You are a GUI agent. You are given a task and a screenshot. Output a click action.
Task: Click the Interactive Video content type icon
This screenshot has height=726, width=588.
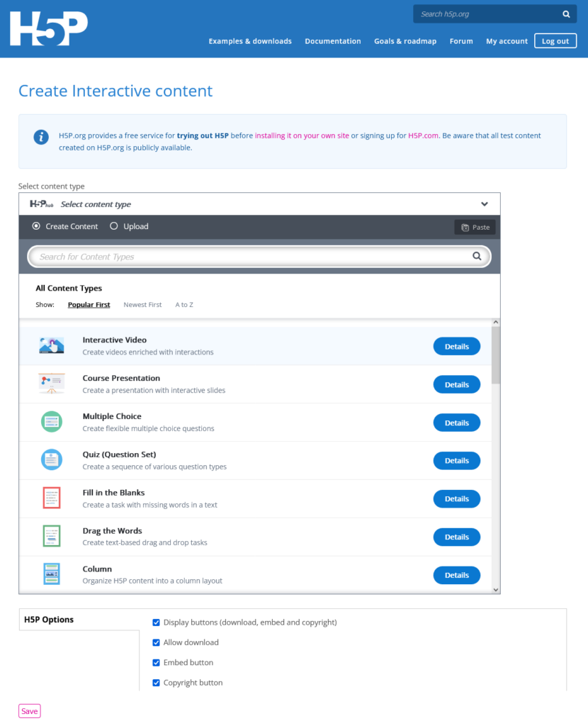(x=51, y=345)
